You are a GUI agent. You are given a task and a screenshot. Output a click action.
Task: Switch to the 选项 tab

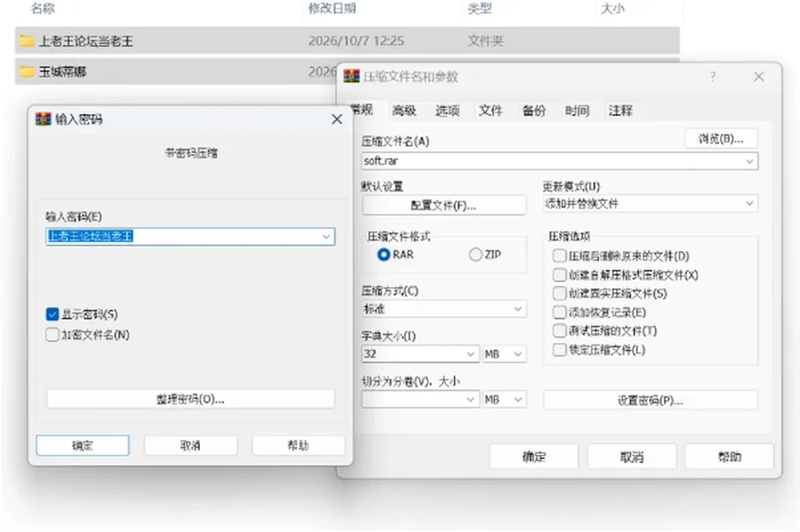point(447,111)
